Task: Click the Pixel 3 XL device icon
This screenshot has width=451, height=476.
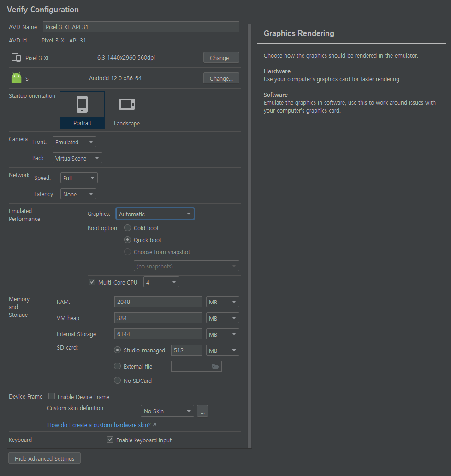Action: [x=16, y=57]
